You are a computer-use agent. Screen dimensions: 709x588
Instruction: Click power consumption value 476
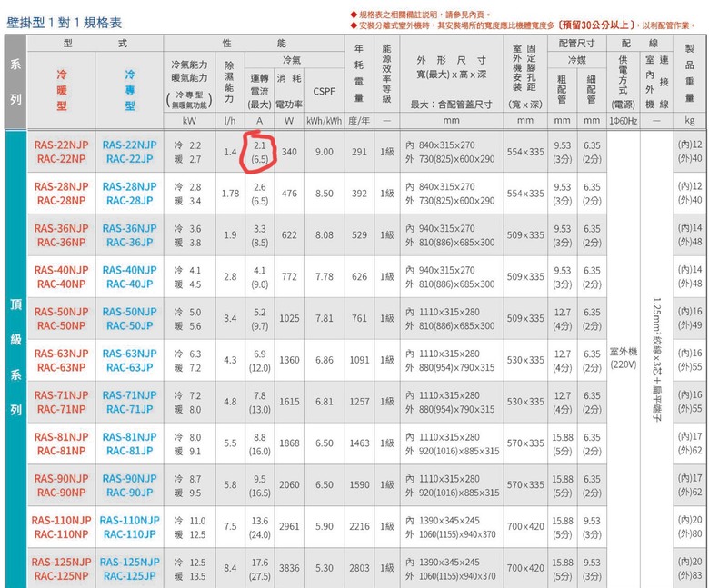[x=289, y=194]
